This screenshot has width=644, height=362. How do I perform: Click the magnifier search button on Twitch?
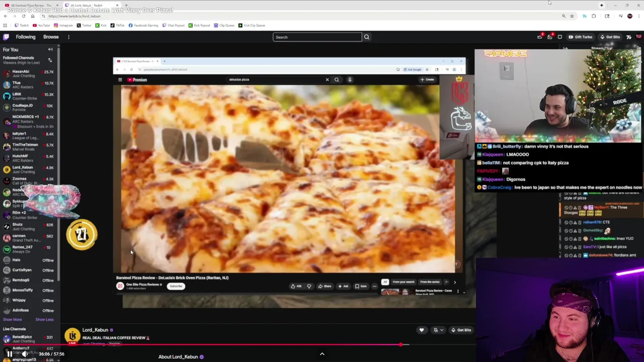(367, 37)
